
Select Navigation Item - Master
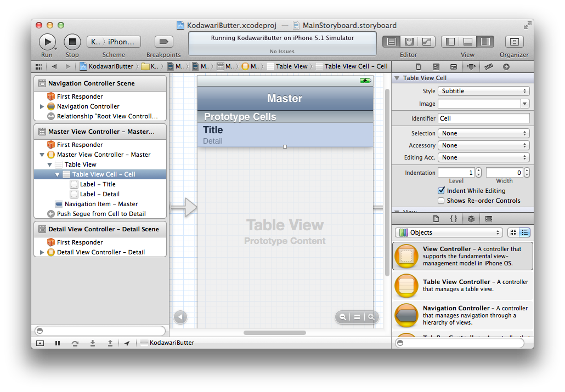[100, 204]
